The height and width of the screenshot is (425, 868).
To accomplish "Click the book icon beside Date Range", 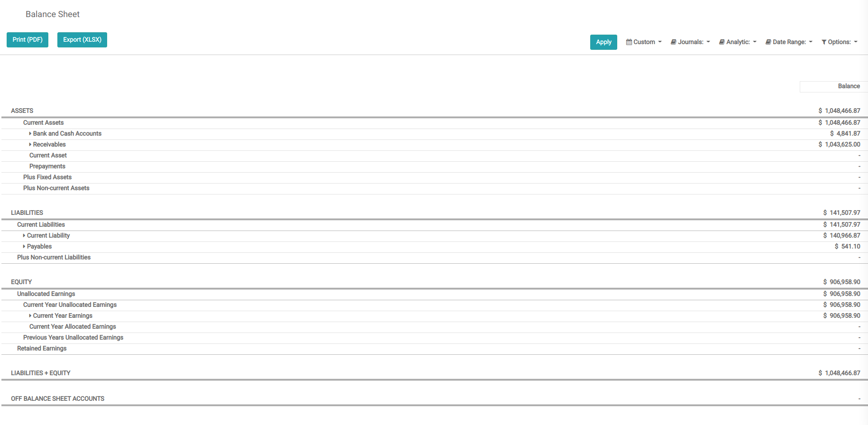I will click(768, 42).
